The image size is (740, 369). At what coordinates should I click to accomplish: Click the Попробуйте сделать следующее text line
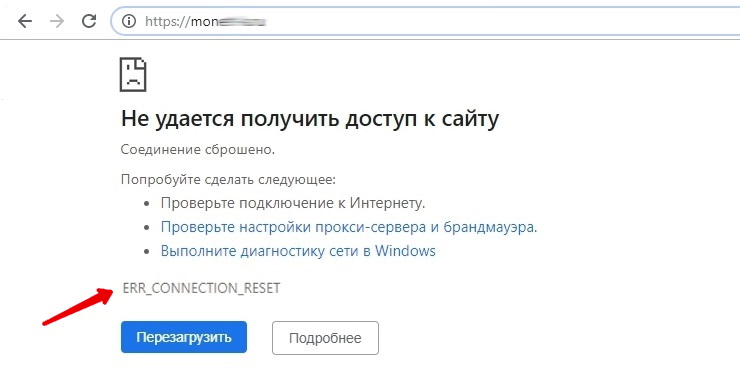click(x=228, y=180)
